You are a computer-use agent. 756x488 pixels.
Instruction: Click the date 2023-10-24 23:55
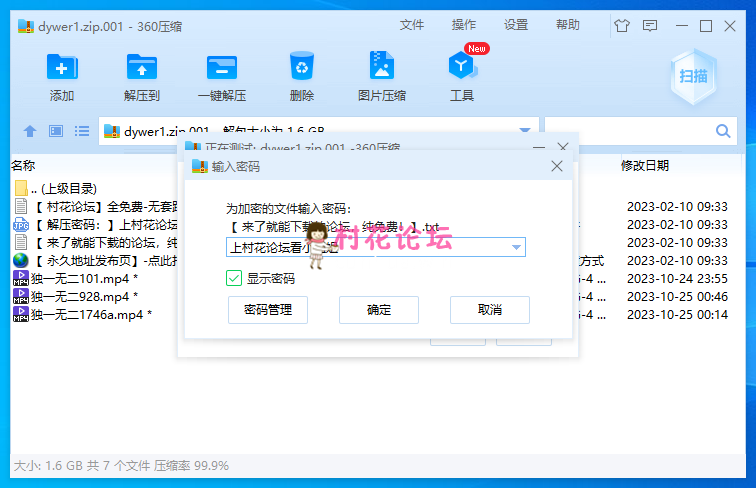click(677, 279)
